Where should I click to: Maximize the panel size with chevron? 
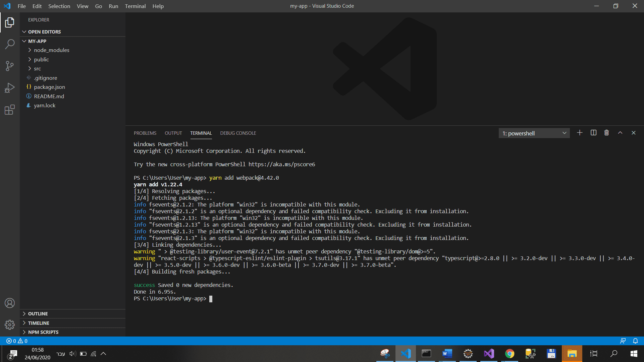click(x=620, y=133)
